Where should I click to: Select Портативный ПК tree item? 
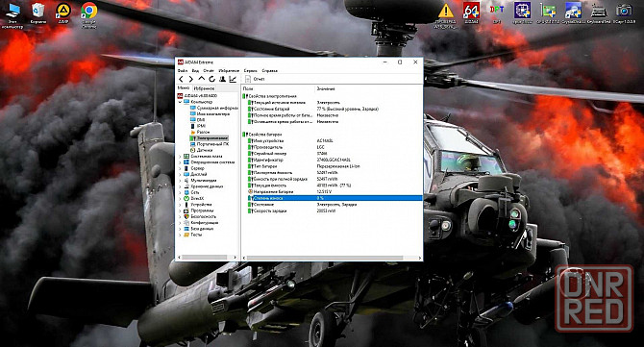pyautogui.click(x=212, y=144)
